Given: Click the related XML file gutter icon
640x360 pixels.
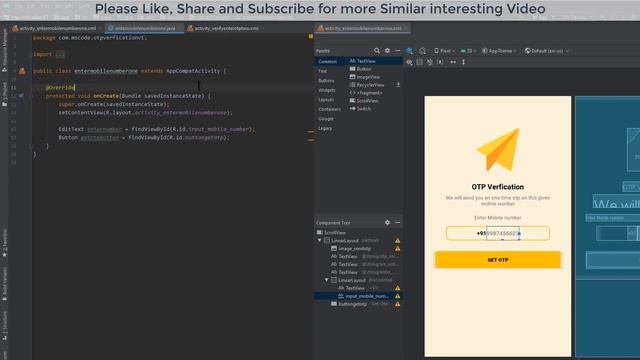Looking at the screenshot, I should pos(22,71).
